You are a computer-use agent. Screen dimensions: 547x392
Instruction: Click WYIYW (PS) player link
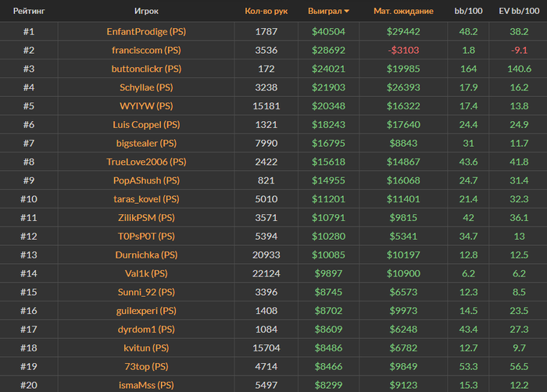[146, 106]
